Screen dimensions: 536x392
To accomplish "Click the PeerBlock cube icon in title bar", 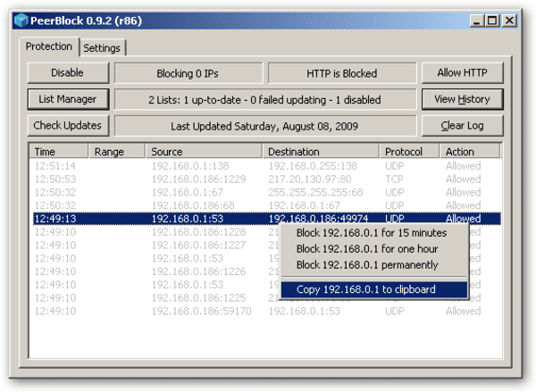I will (x=21, y=21).
